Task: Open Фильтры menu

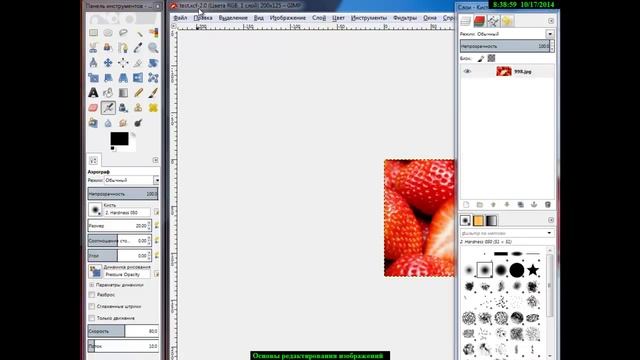Action: point(405,18)
